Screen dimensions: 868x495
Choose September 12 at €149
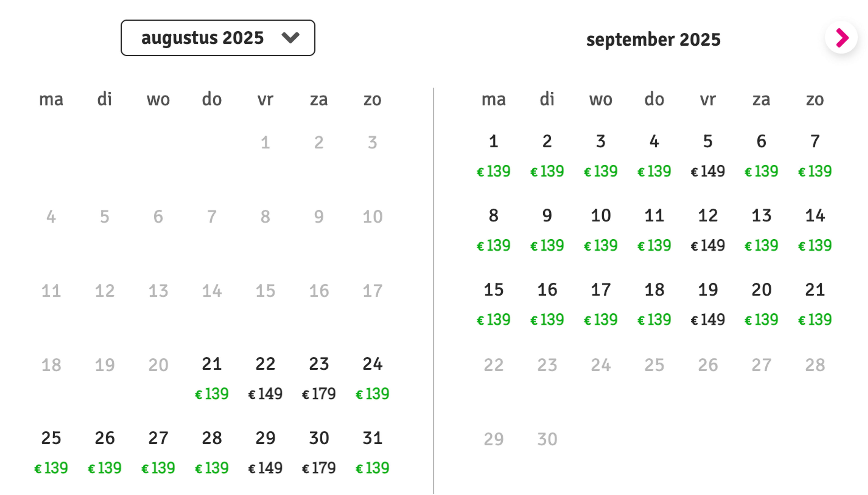(x=708, y=229)
